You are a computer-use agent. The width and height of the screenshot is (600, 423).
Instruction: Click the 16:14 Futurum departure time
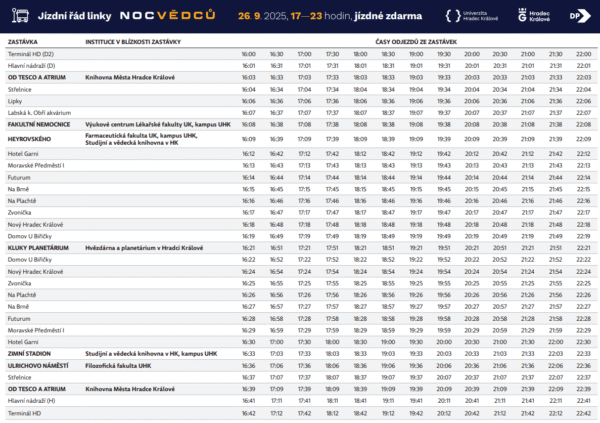tap(249, 178)
